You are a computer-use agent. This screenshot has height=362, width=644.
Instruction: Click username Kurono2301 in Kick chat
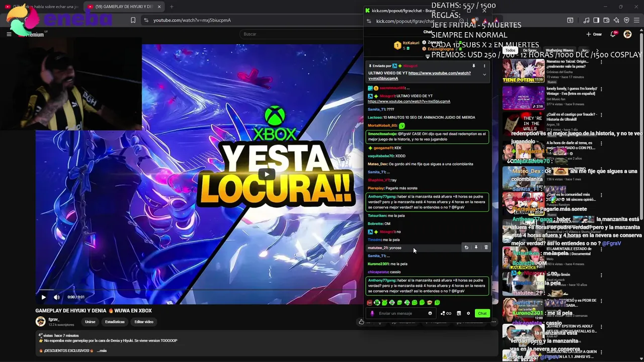(378, 264)
